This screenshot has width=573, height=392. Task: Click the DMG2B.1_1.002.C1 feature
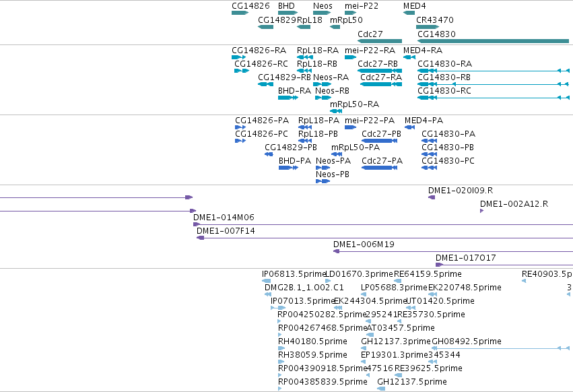point(268,294)
